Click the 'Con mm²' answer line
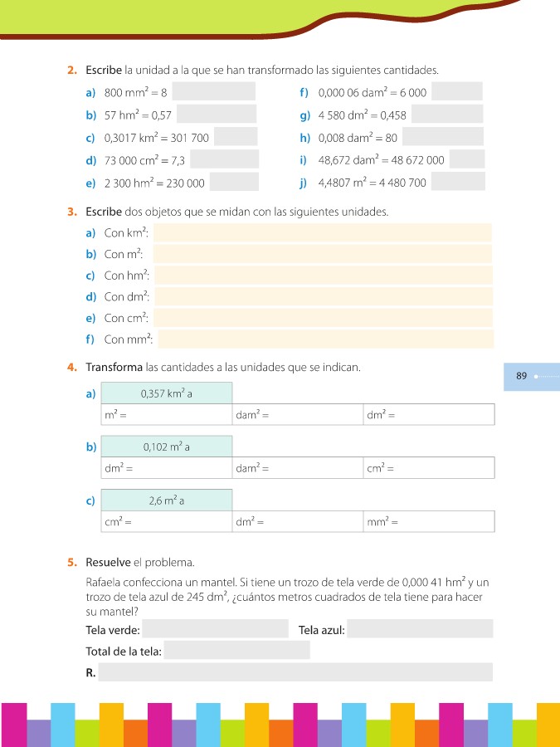 pyautogui.click(x=325, y=339)
